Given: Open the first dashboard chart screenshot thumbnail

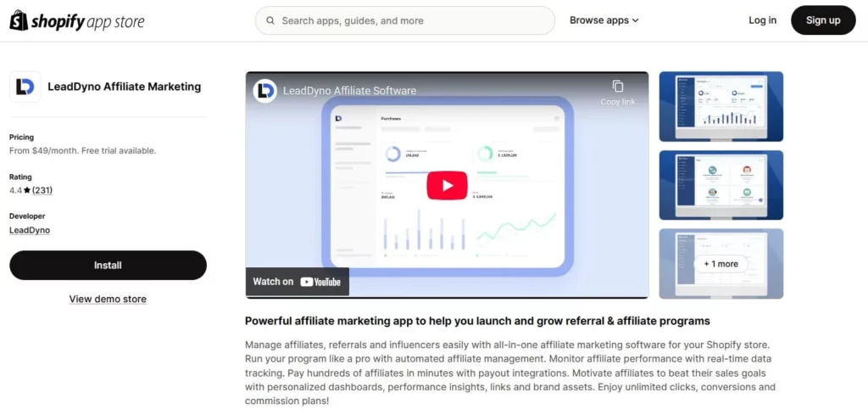Looking at the screenshot, I should (721, 106).
